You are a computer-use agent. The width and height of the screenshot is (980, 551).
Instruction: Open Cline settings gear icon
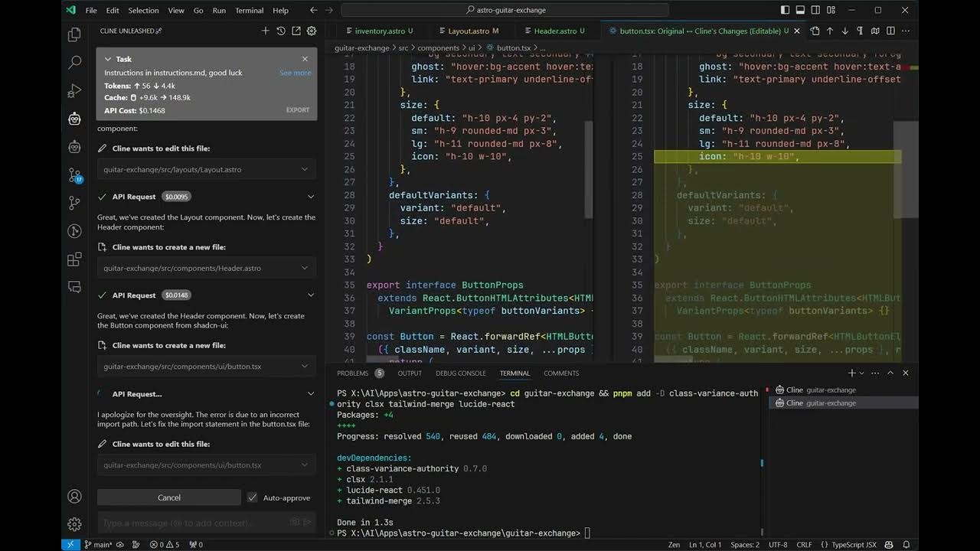pos(312,31)
